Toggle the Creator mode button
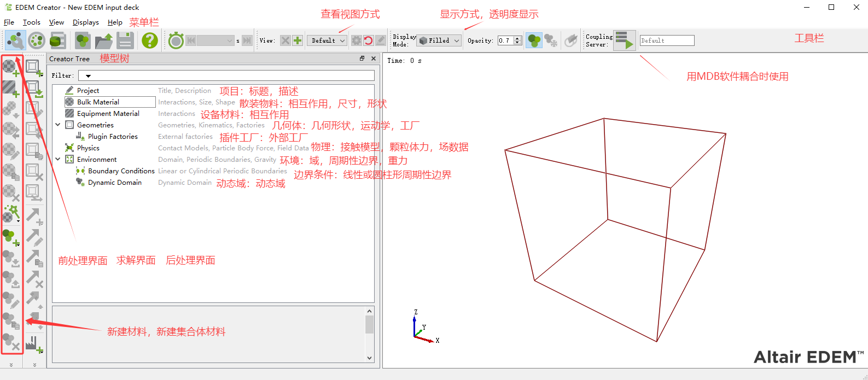The image size is (868, 380). (x=15, y=40)
